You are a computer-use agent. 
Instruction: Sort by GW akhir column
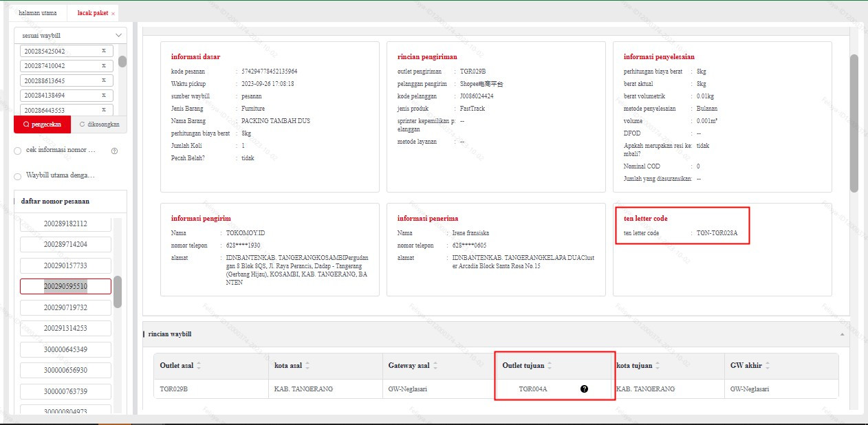(768, 366)
